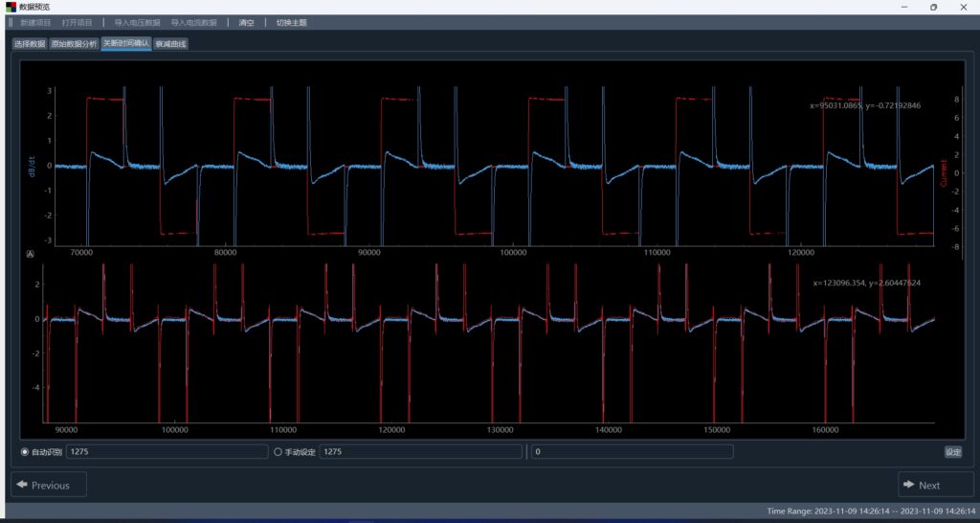Click the 新建项目 toolbar item
The image size is (980, 523).
coord(35,22)
